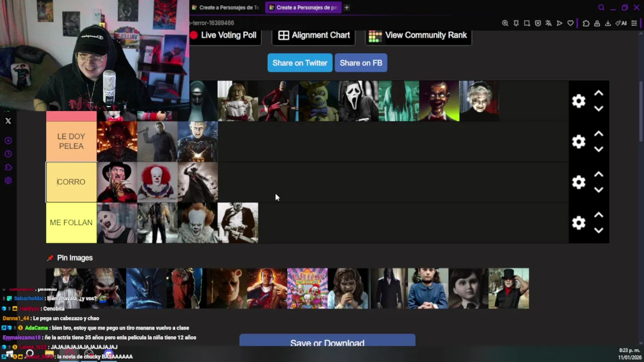Select red-haired clown image in CORRO row
The width and height of the screenshot is (644, 362).
tap(157, 182)
